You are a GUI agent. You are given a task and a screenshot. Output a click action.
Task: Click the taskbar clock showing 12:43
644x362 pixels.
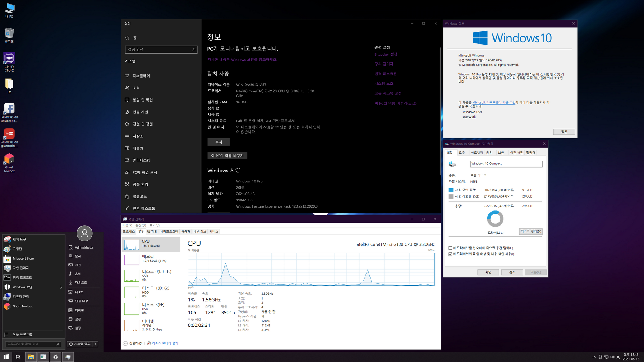coord(630,357)
